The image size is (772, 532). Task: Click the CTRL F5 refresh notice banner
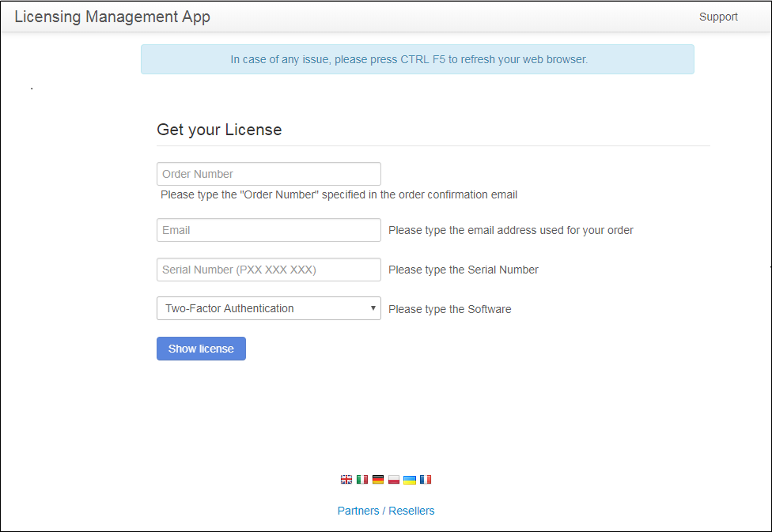point(418,59)
